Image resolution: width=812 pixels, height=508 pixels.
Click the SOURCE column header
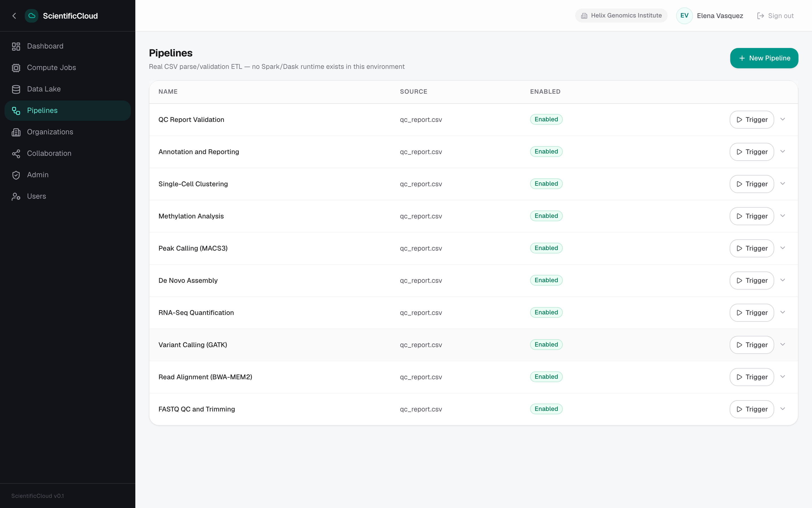[x=413, y=92]
